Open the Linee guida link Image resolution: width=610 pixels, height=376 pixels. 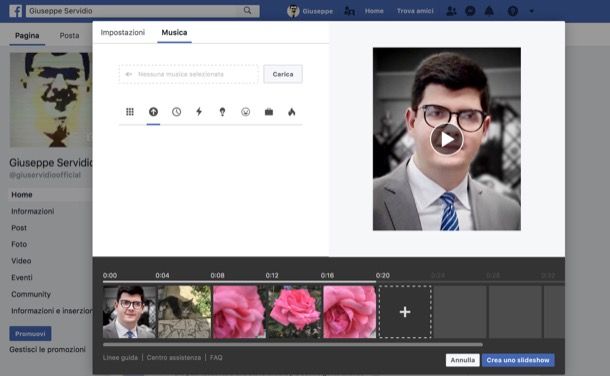[120, 357]
